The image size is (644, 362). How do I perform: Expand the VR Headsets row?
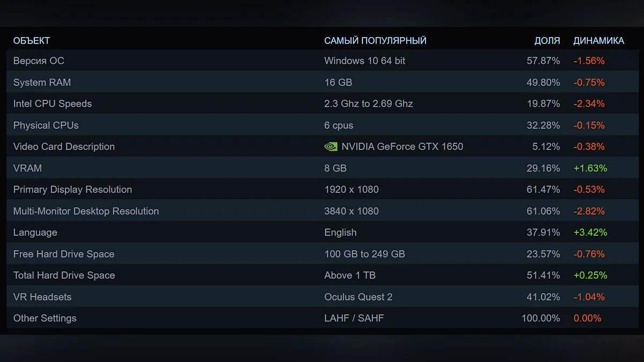(x=42, y=297)
